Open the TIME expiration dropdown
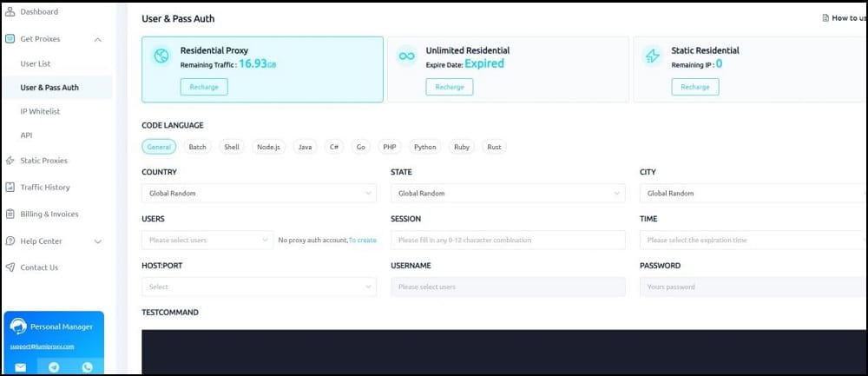 [x=753, y=241]
